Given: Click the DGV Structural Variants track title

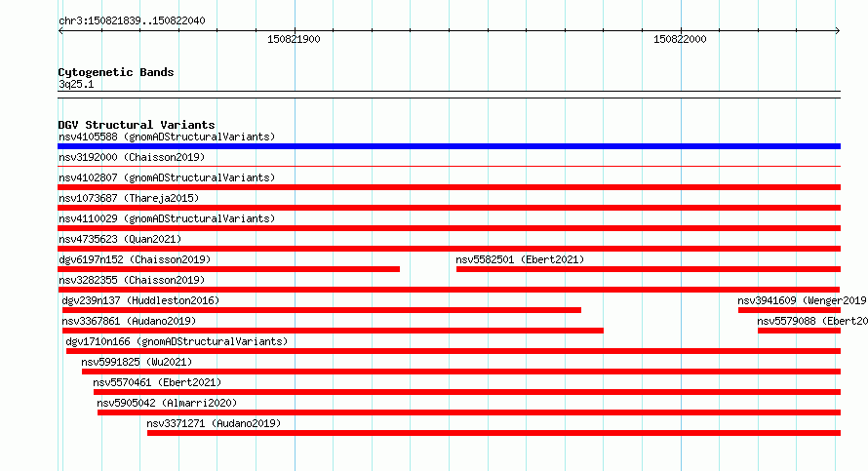Looking at the screenshot, I should click(137, 125).
